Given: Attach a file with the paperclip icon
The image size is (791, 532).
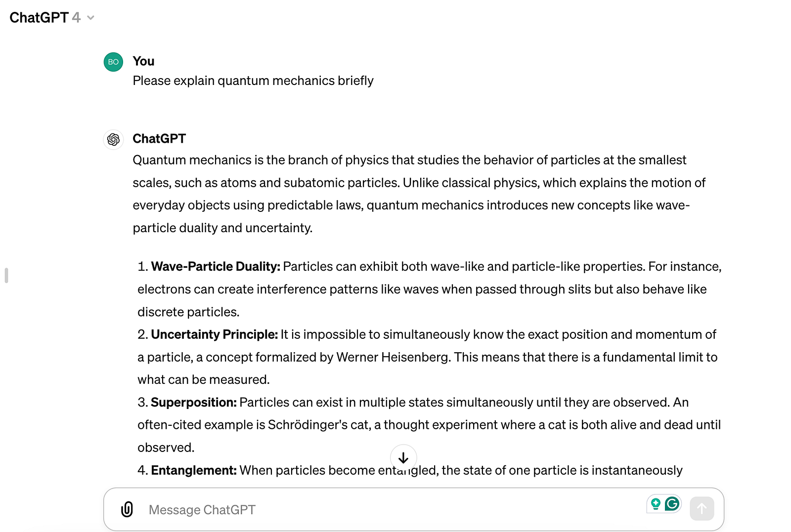Looking at the screenshot, I should 127,509.
